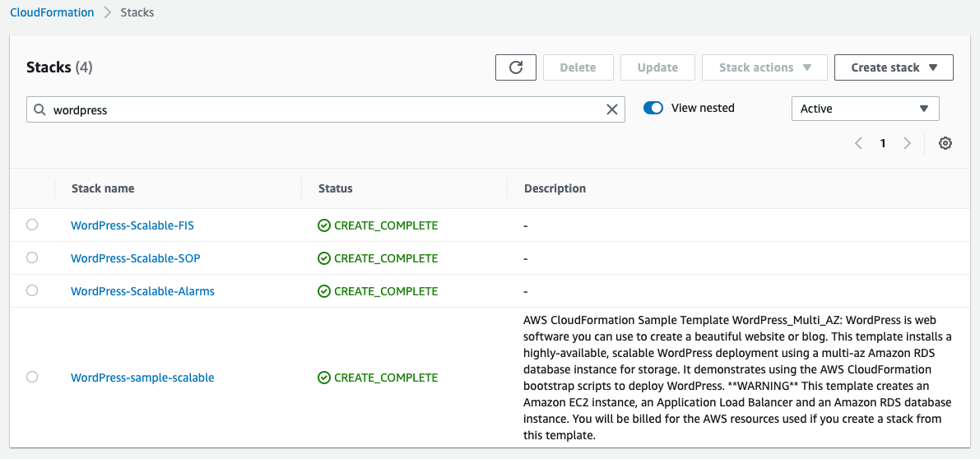This screenshot has height=459, width=980.
Task: Click WordPress-Scalable-SOP status check icon
Action: tap(323, 258)
